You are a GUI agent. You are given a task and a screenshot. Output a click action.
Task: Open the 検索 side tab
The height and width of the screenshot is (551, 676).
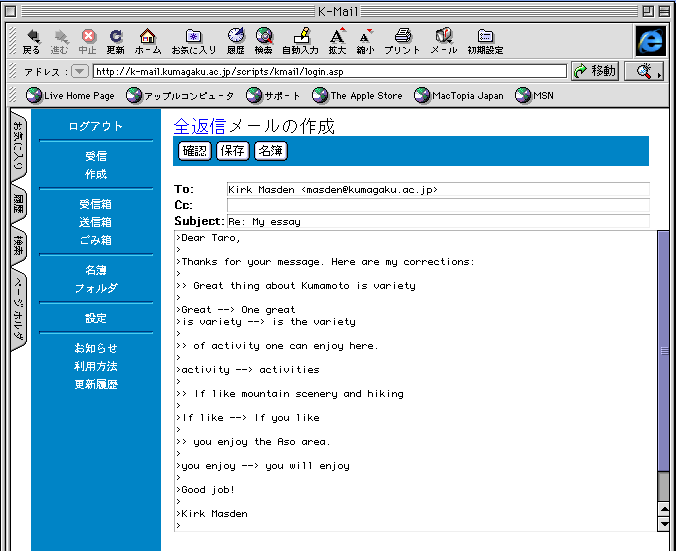tap(19, 246)
